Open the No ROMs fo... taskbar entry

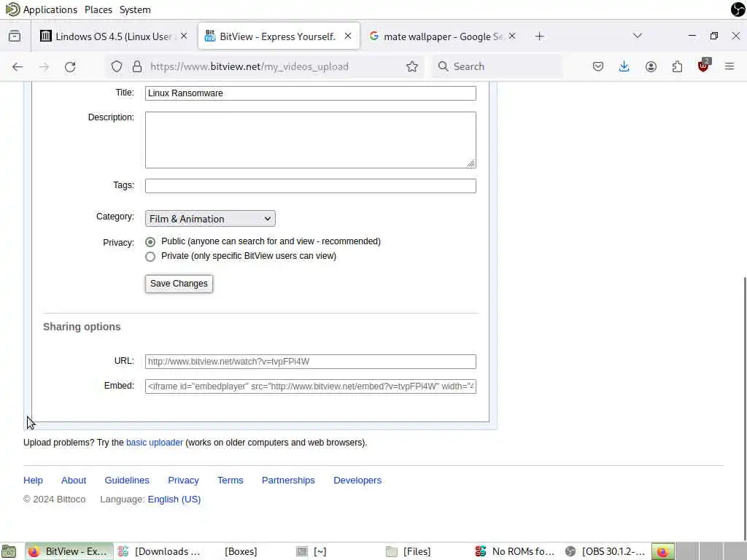(515, 551)
